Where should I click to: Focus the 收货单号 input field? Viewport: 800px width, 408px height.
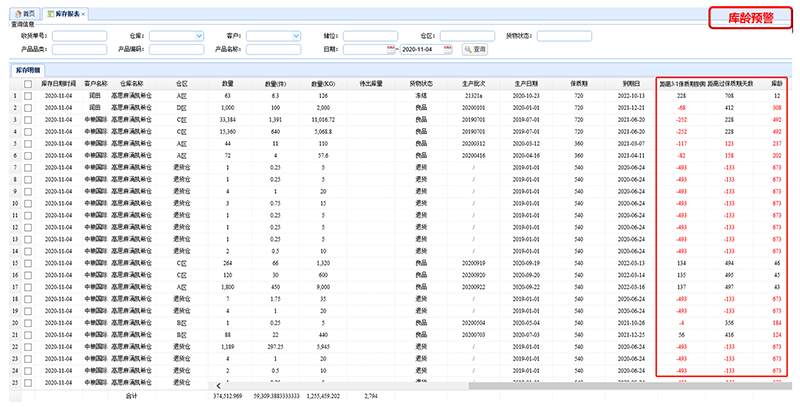click(x=80, y=36)
